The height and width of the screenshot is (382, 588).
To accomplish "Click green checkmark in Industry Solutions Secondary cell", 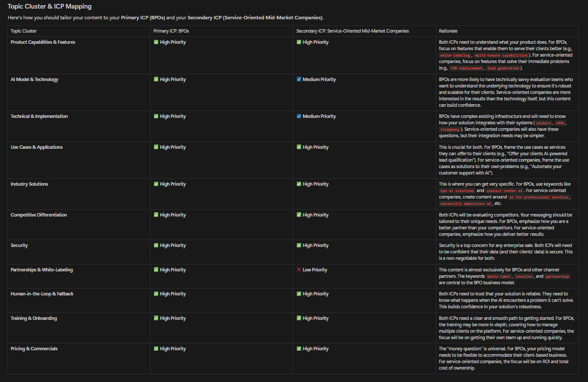I will tap(299, 184).
